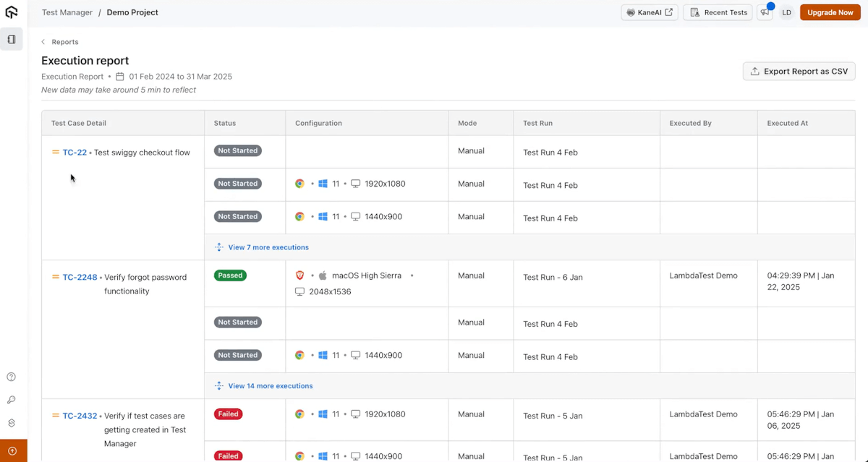The width and height of the screenshot is (868, 462).
Task: Go back using the Reports chevron
Action: [43, 42]
